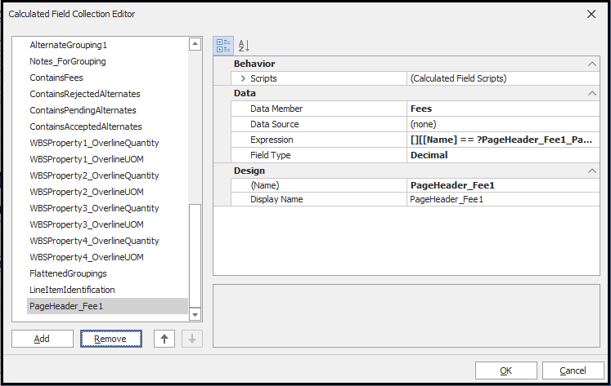Collapse the Behavior category

pyautogui.click(x=592, y=64)
